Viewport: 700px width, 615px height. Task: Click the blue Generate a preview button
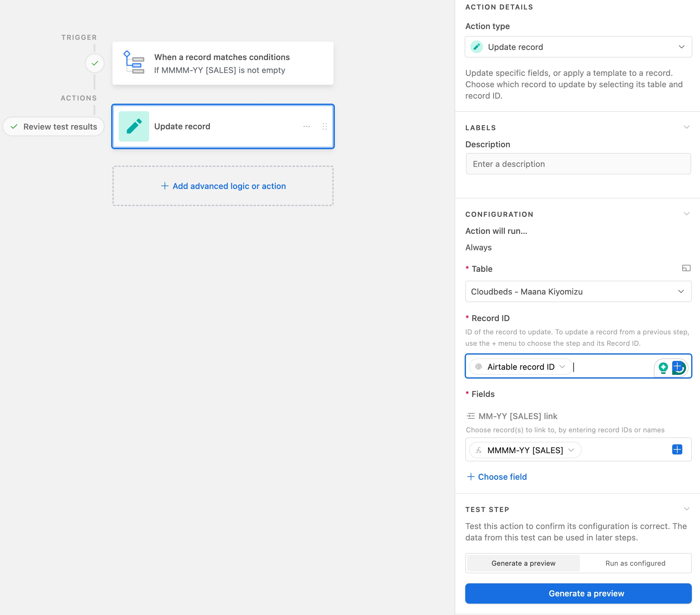(578, 594)
